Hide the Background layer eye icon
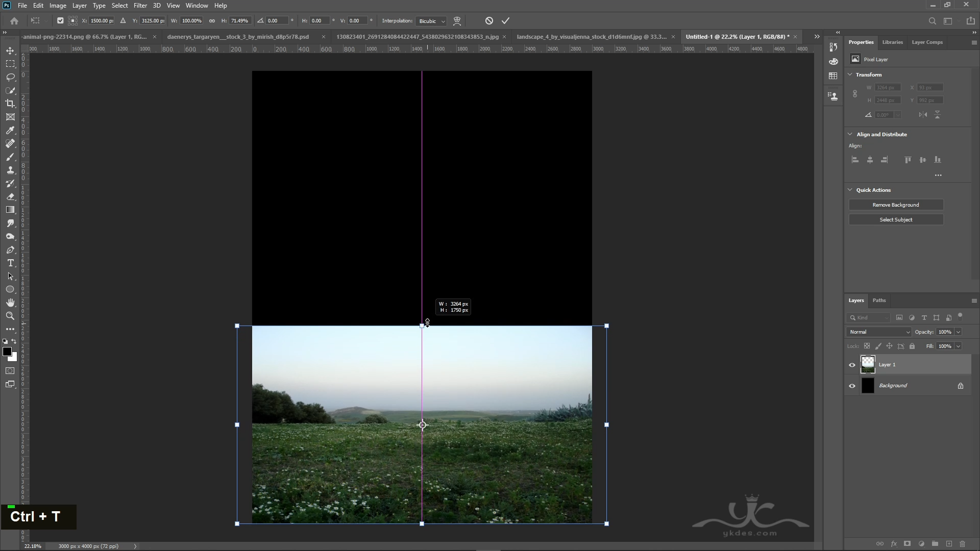The image size is (980, 551). (852, 386)
